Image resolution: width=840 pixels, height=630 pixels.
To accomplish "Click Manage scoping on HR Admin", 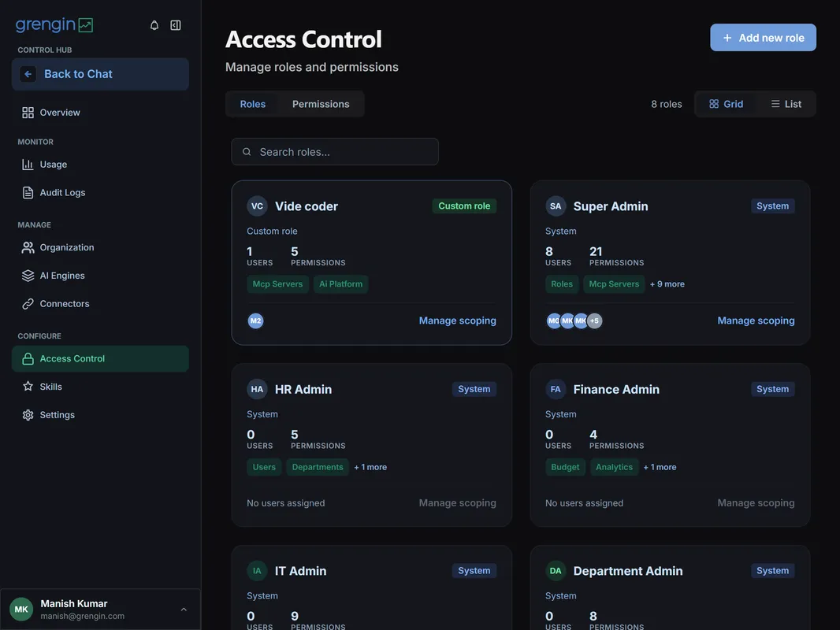I will pyautogui.click(x=458, y=503).
